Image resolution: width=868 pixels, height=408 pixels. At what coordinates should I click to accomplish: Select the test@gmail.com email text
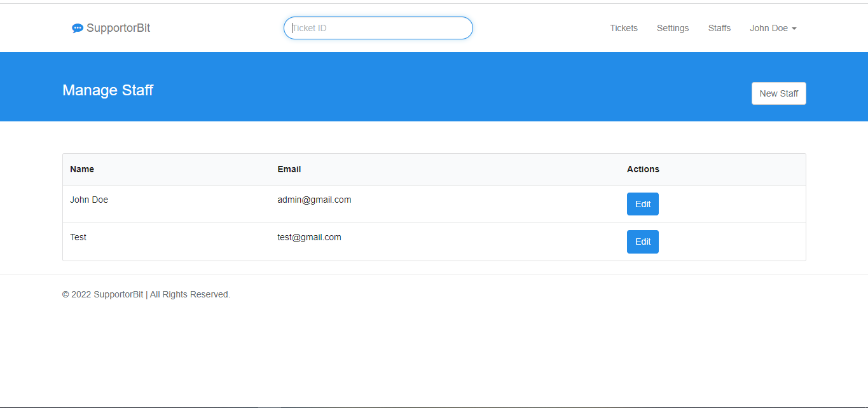[x=309, y=237]
